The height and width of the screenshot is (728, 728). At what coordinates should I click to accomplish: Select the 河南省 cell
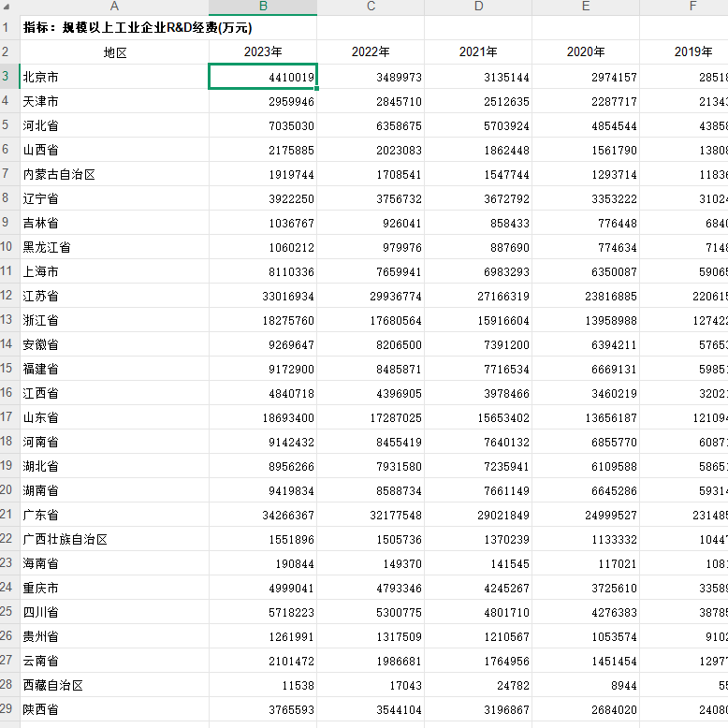(x=115, y=442)
